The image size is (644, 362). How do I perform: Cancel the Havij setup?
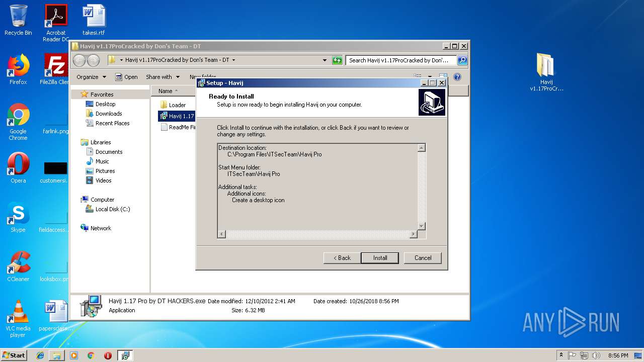click(x=423, y=258)
